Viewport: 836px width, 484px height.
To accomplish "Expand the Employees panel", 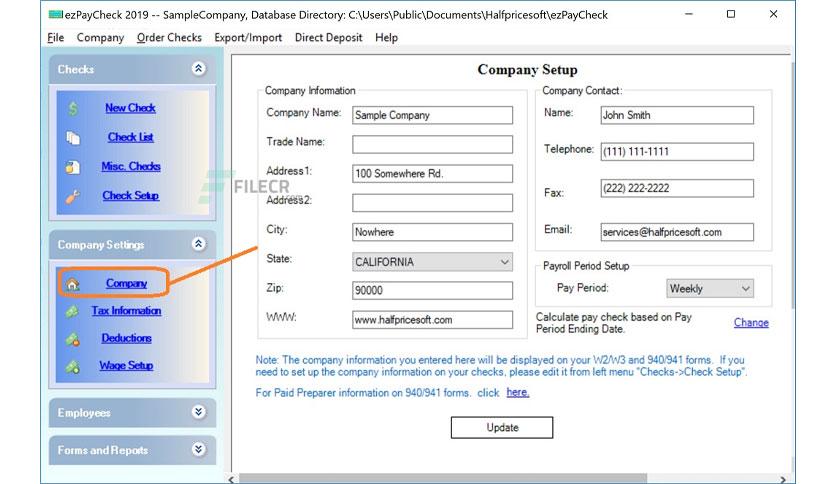I will pyautogui.click(x=198, y=412).
